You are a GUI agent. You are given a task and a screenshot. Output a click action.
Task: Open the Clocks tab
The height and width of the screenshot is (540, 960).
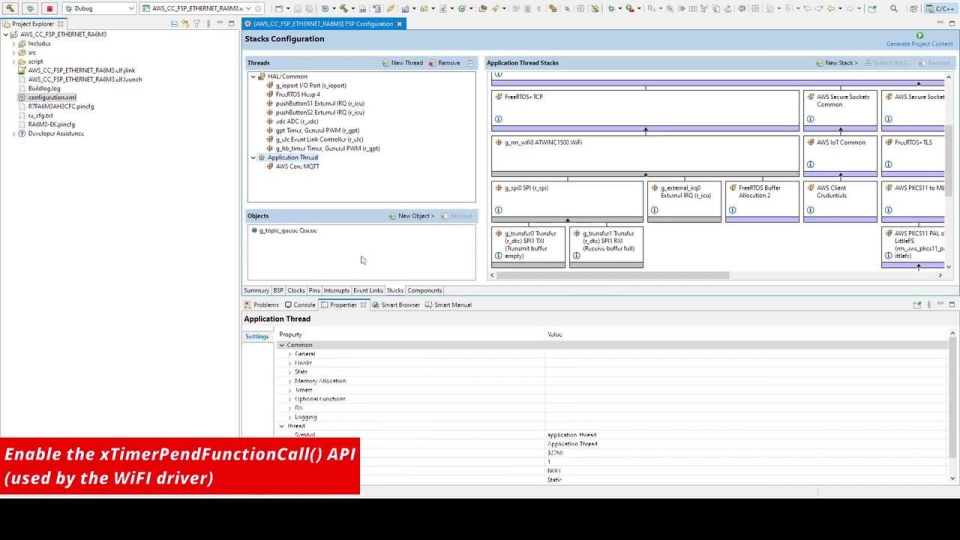click(x=296, y=291)
